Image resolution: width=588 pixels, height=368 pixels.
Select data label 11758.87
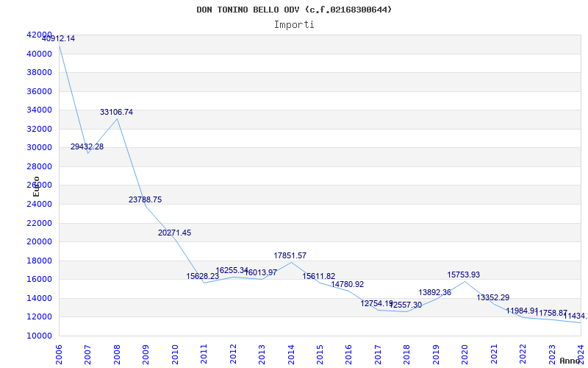click(551, 314)
